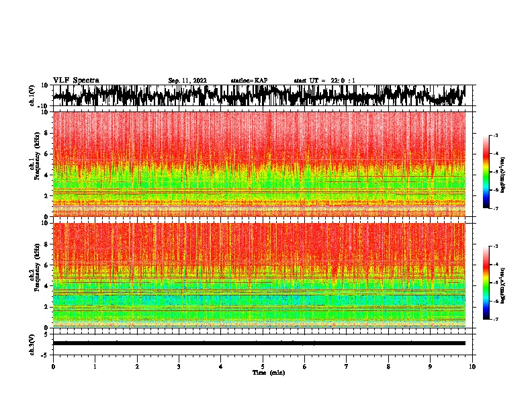Click time axis tick label "3"
Image resolution: width=532 pixels, height=411 pixels.
[179, 367]
